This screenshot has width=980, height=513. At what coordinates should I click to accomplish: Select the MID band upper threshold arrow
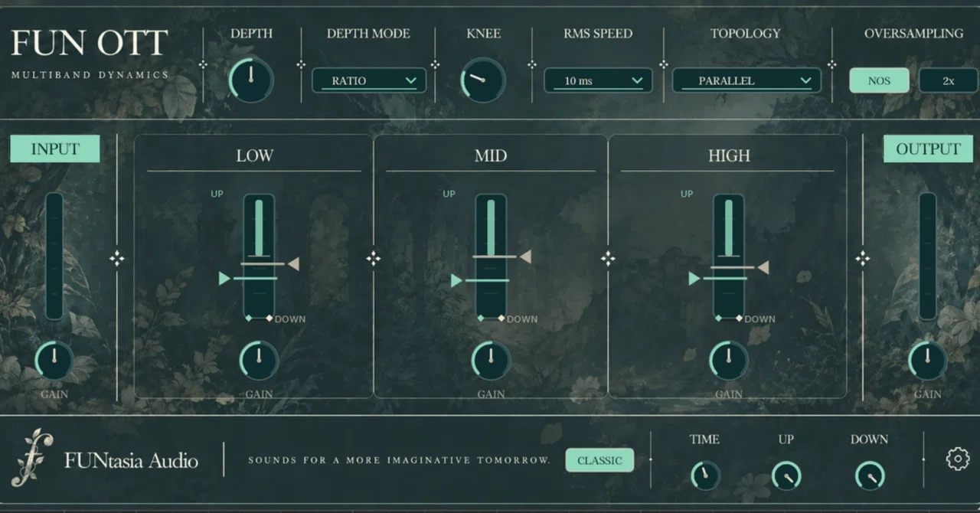tap(525, 256)
